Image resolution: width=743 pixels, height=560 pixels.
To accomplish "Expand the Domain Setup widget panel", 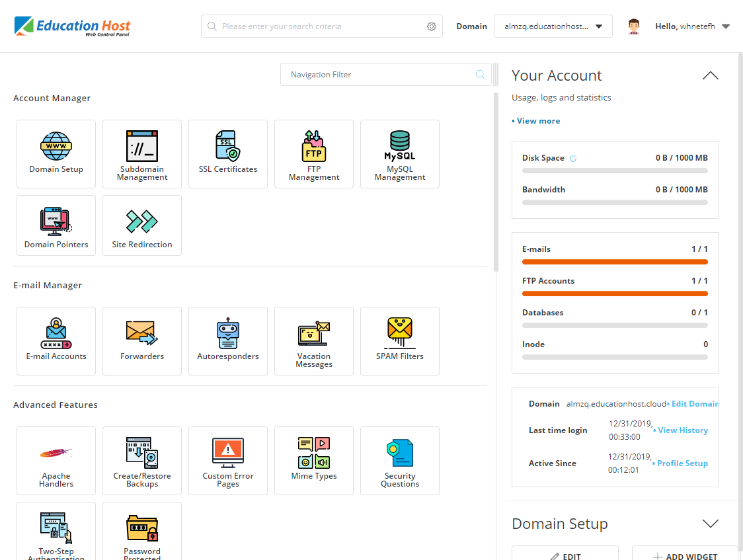I will (710, 524).
